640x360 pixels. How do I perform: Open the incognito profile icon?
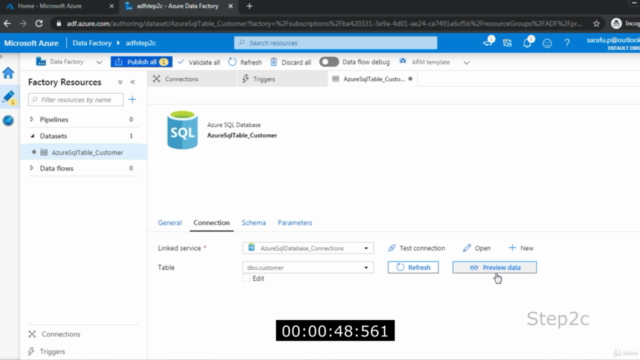[616, 24]
